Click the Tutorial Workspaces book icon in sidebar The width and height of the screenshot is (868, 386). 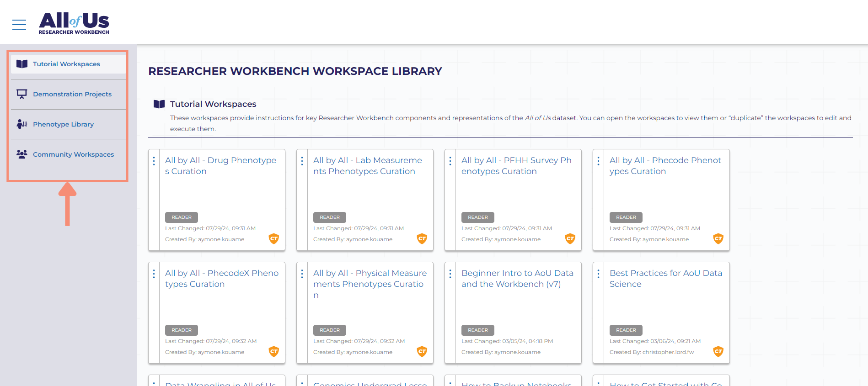[x=22, y=64]
